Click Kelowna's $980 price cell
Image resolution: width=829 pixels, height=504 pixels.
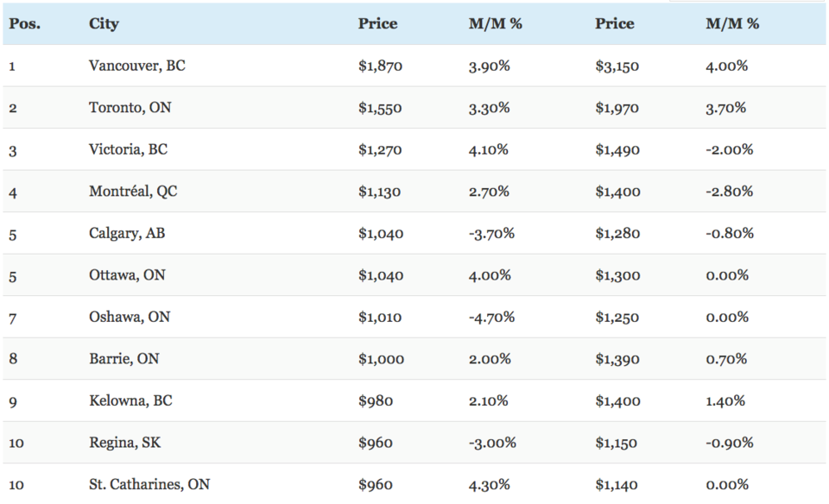376,400
